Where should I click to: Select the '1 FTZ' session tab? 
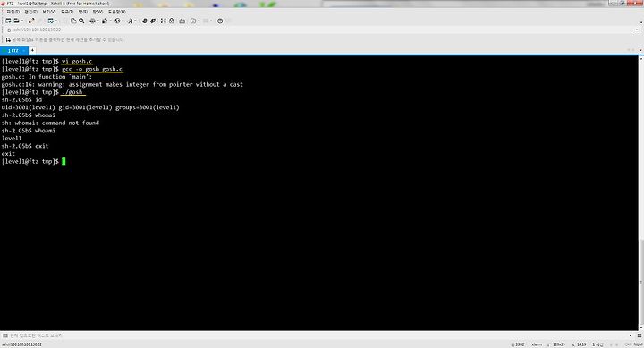tap(13, 50)
